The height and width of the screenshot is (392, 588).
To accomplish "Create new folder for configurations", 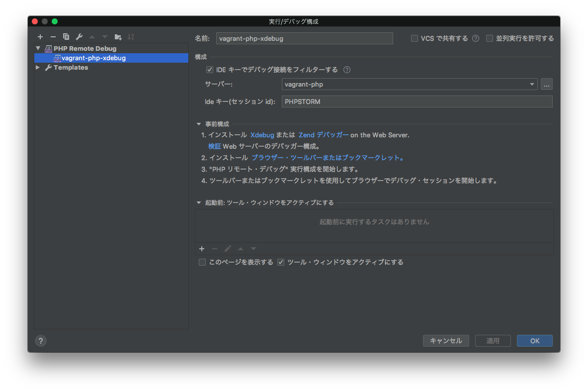I will [118, 37].
